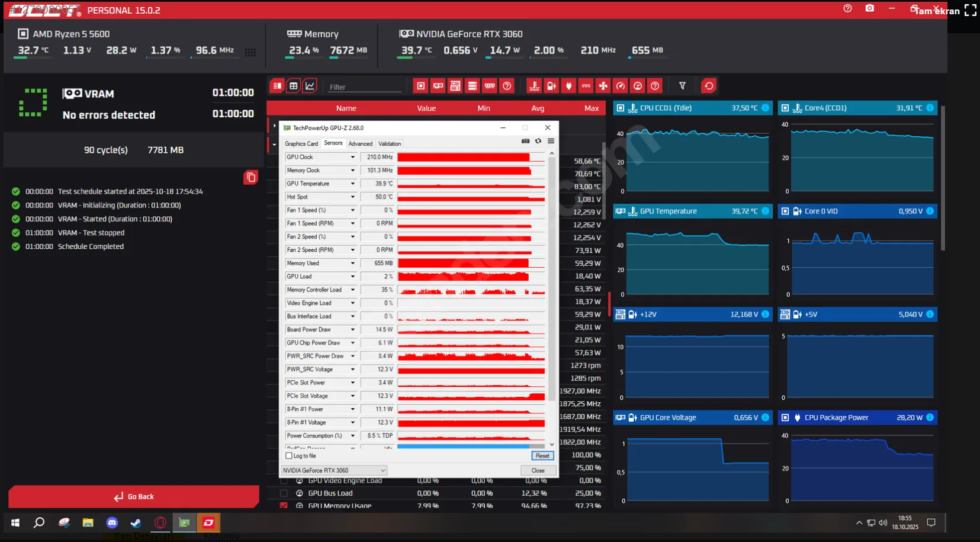Expand the collapsed sensor group arrow
The width and height of the screenshot is (980, 542).
click(x=274, y=126)
